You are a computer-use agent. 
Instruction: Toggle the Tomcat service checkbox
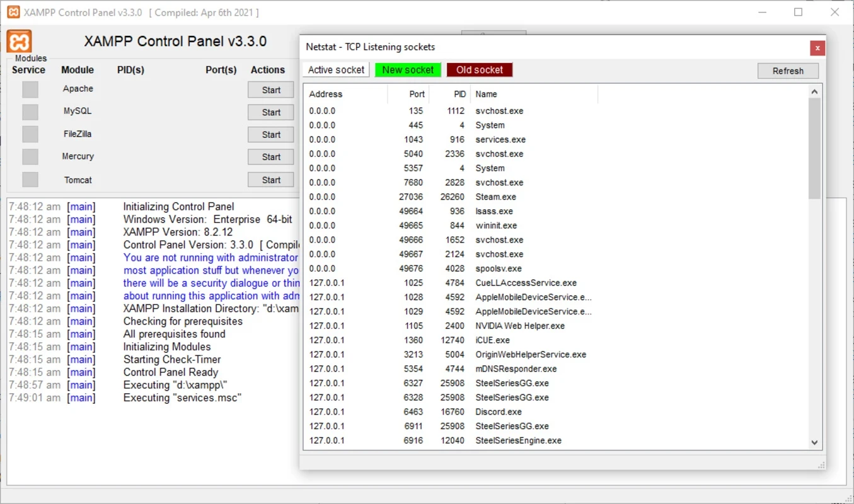(x=30, y=180)
